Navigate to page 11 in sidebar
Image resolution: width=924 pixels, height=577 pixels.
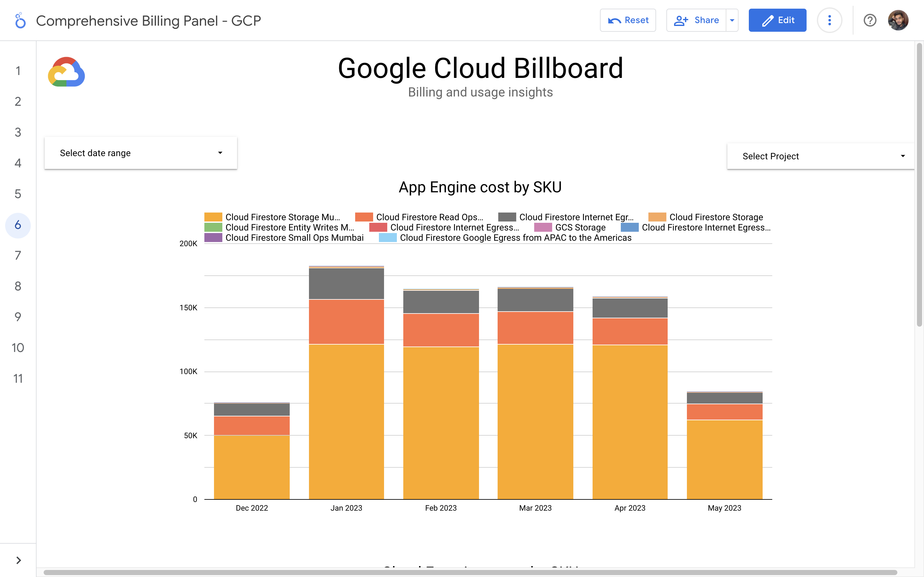18,379
